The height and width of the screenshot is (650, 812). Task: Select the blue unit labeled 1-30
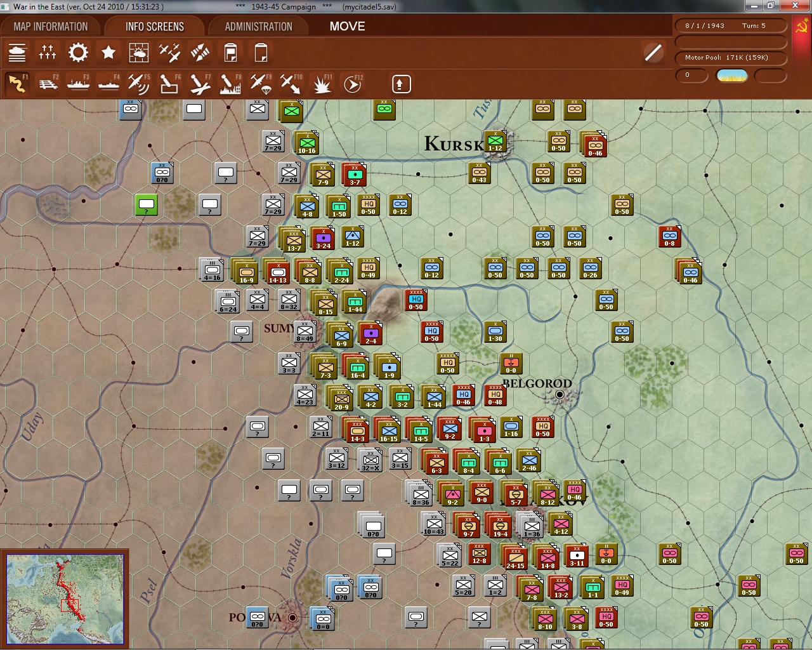[495, 332]
